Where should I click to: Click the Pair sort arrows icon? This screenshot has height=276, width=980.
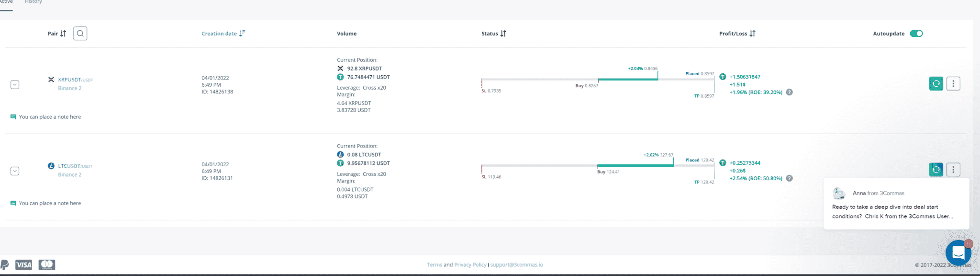(x=63, y=34)
